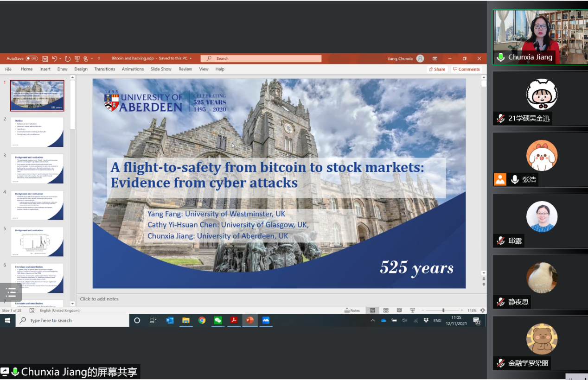Switch to Slide Sorter view

click(x=386, y=310)
